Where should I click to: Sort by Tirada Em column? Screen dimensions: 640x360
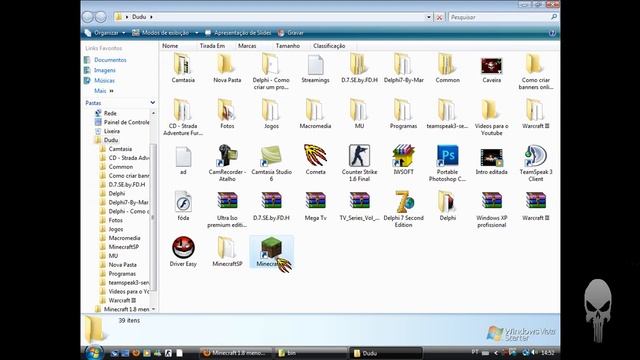(213, 46)
